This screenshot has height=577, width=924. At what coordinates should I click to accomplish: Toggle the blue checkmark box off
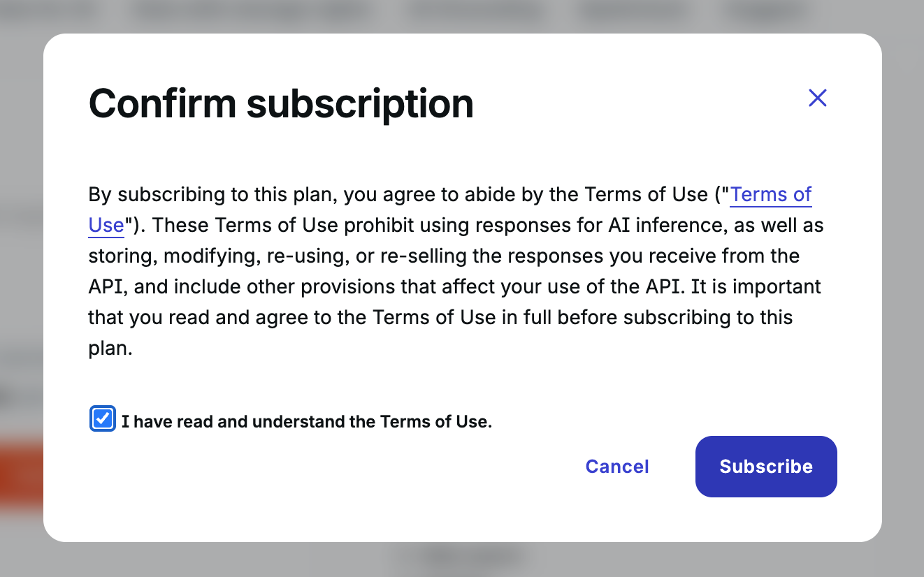[103, 419]
